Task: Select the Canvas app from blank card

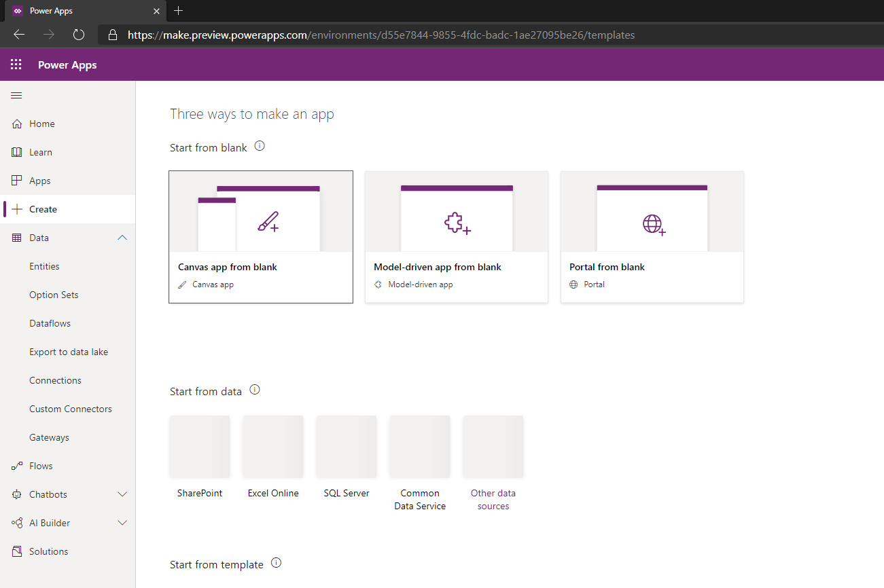Action: coord(261,237)
